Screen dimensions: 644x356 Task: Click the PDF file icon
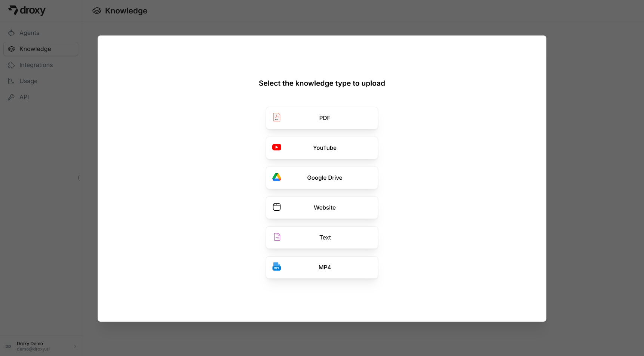point(277,117)
